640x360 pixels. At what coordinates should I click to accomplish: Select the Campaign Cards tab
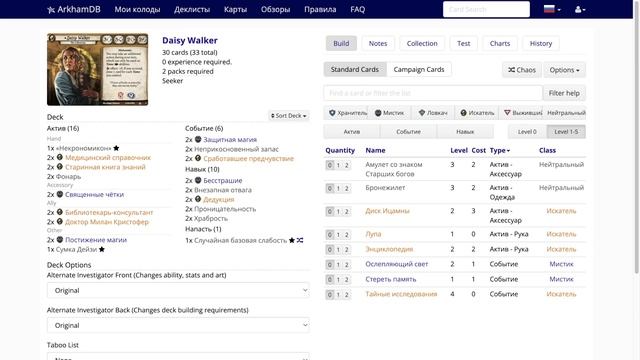(419, 69)
